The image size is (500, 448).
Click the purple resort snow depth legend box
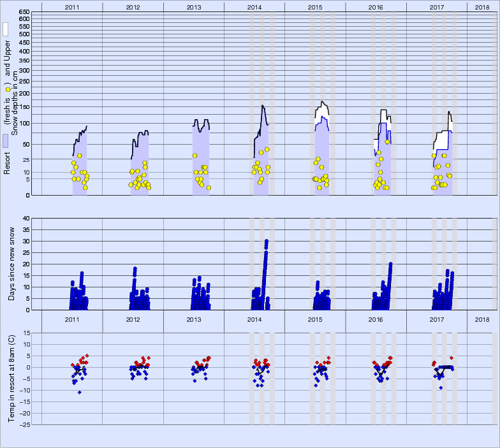click(x=5, y=141)
